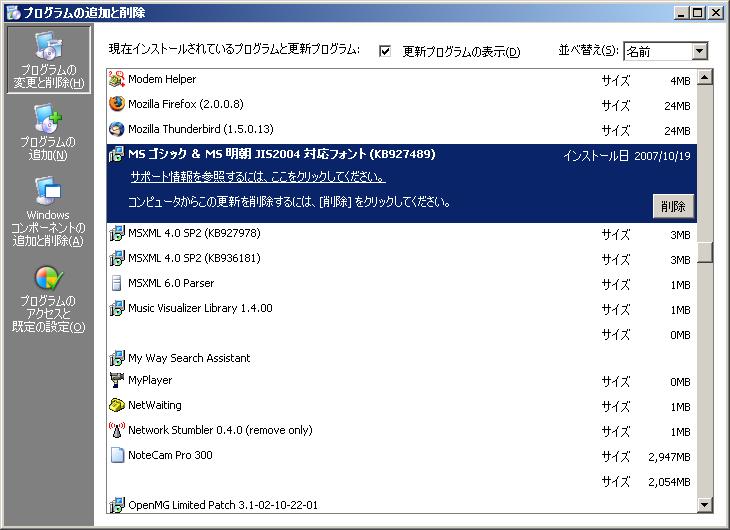Open the サポート情報を参照するには link
The height and width of the screenshot is (530, 730).
258,177
